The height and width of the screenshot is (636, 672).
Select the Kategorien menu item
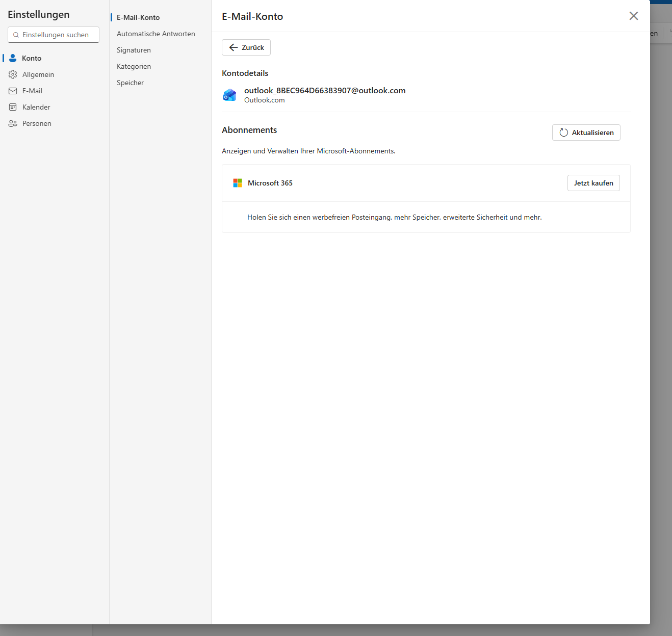[x=134, y=66]
